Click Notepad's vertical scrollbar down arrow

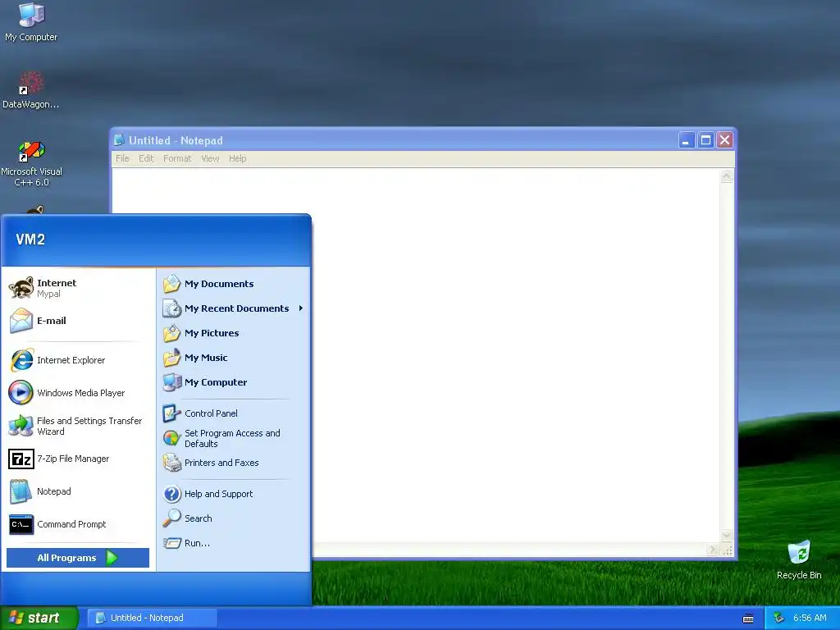[x=727, y=536]
